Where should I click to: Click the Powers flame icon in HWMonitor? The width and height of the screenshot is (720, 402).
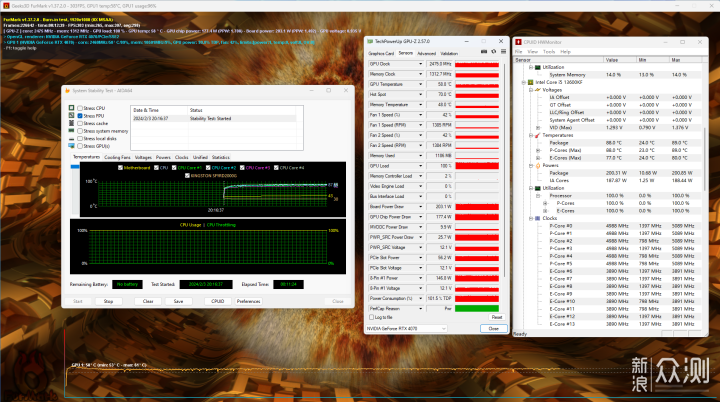538,165
